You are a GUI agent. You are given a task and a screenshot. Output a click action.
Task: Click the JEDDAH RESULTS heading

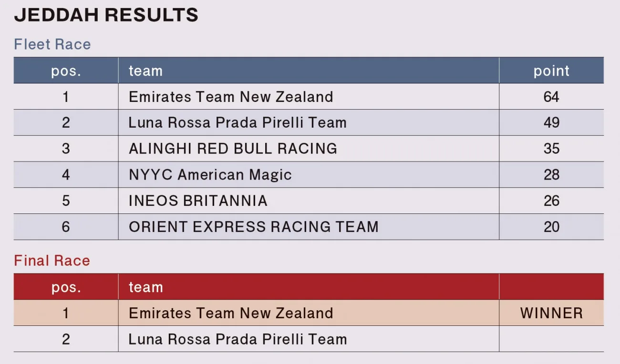click(106, 16)
